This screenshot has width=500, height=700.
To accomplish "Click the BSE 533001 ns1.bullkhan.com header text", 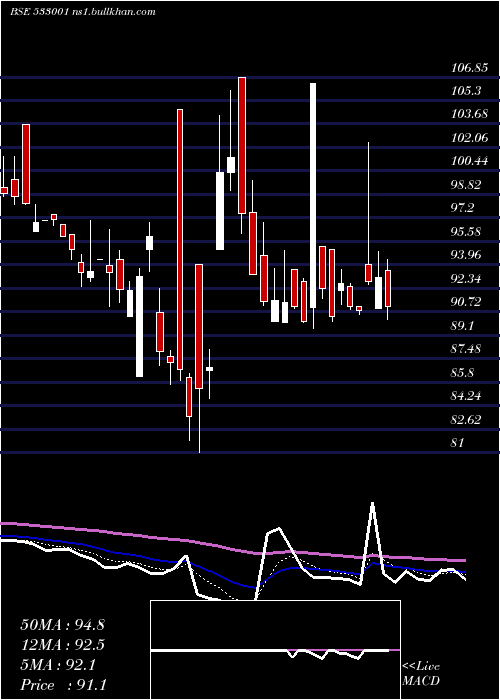I will [x=83, y=12].
